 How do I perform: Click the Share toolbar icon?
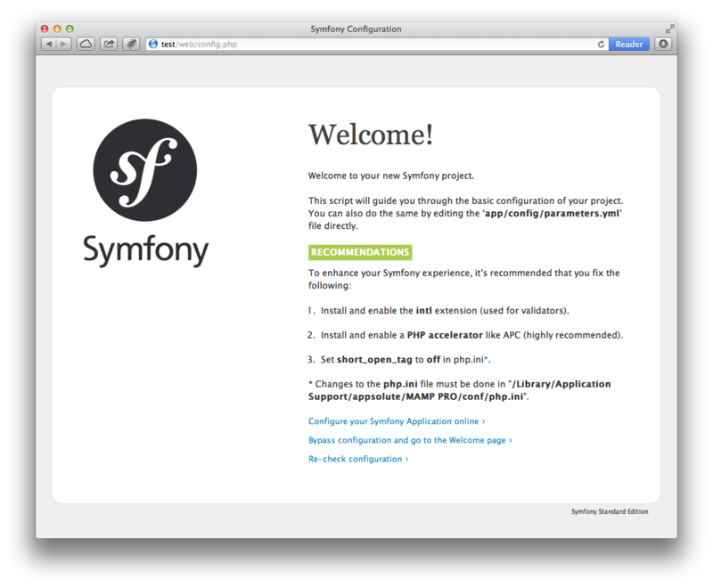click(x=109, y=44)
